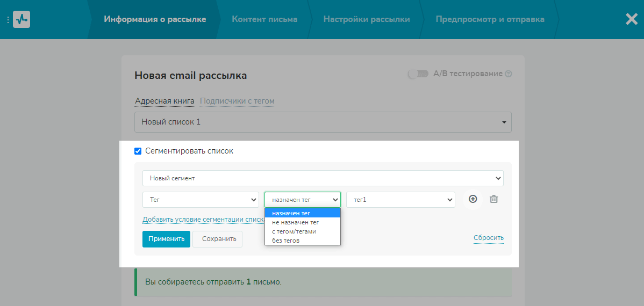
Task: Click the three-dot handle beside the logo
Action: pyautogui.click(x=8, y=19)
